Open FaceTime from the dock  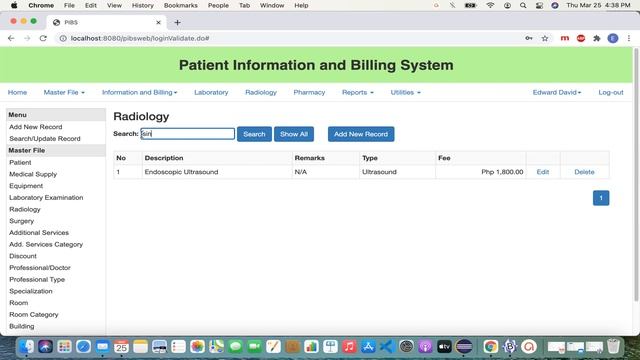(254, 347)
